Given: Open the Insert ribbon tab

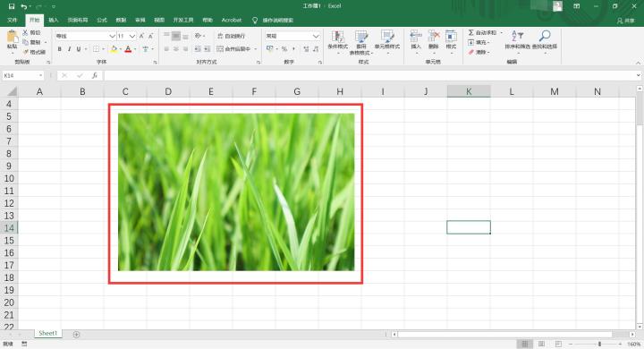Looking at the screenshot, I should [54, 20].
